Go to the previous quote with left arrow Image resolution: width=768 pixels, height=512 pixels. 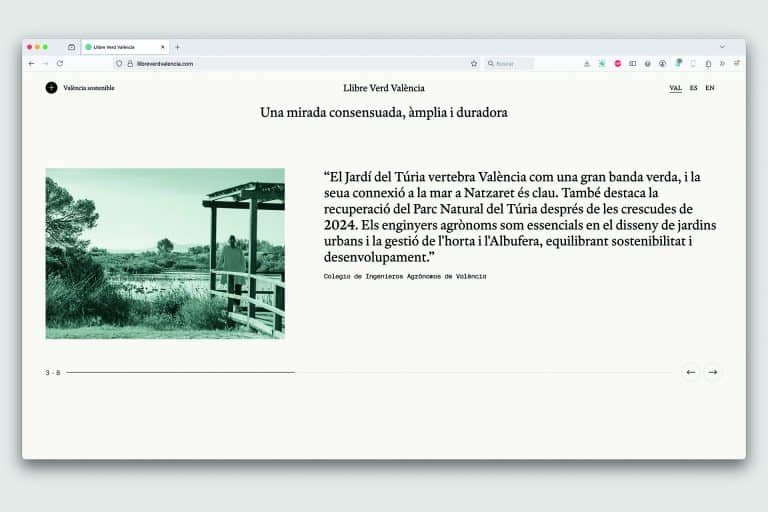691,372
